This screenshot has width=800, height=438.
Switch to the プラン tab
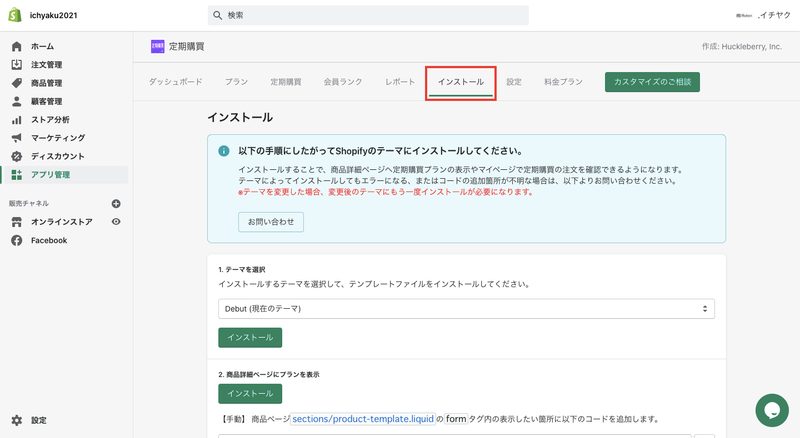click(x=236, y=82)
